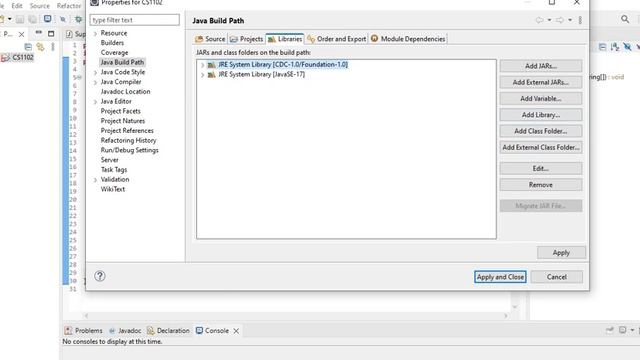
Task: Open the Edit menu in Eclipse
Action: pos(17,6)
